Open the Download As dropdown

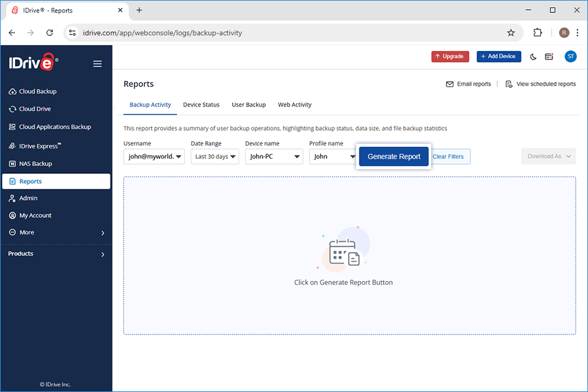[x=548, y=156]
